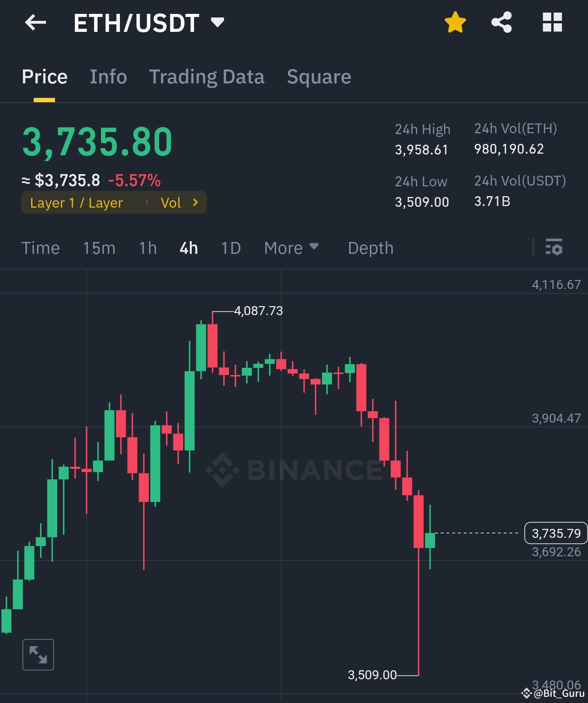Image resolution: width=588 pixels, height=703 pixels.
Task: Select the 1h timeframe
Action: 147,248
